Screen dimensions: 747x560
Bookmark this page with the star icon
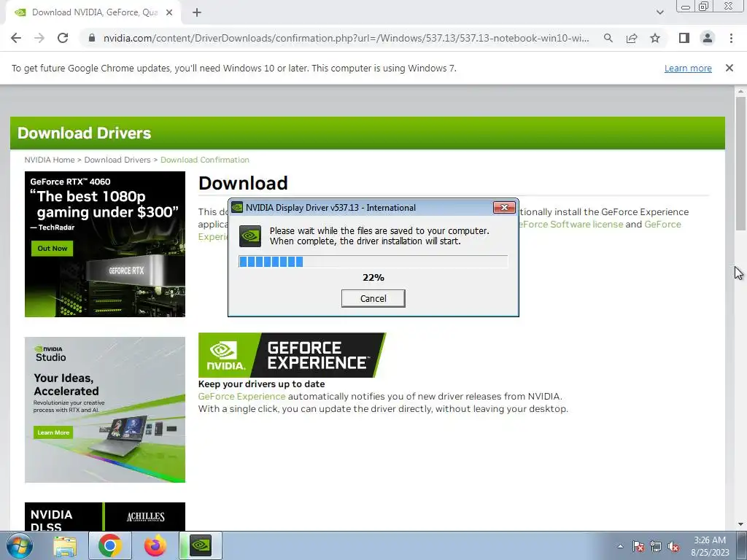tap(655, 38)
